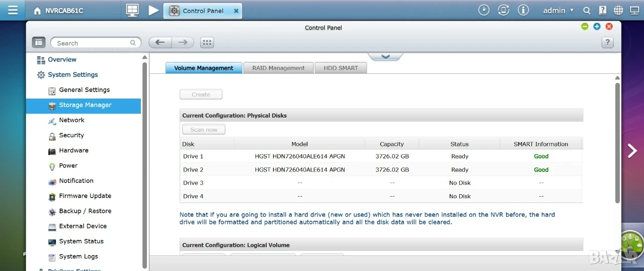644x271 pixels.
Task: Switch to the HDD SMART tab
Action: tap(341, 68)
